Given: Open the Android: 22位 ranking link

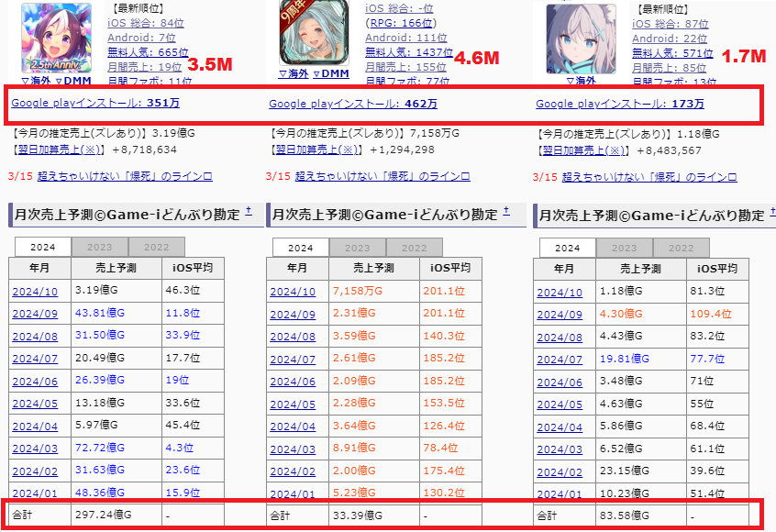Looking at the screenshot, I should click(x=670, y=39).
